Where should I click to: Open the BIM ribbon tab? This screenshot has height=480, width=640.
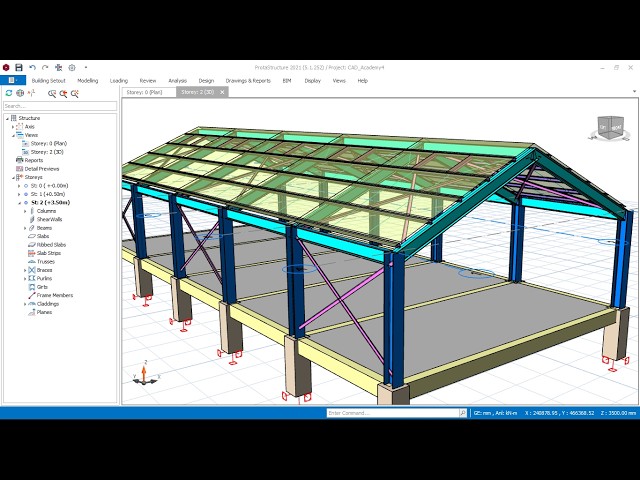(x=287, y=81)
